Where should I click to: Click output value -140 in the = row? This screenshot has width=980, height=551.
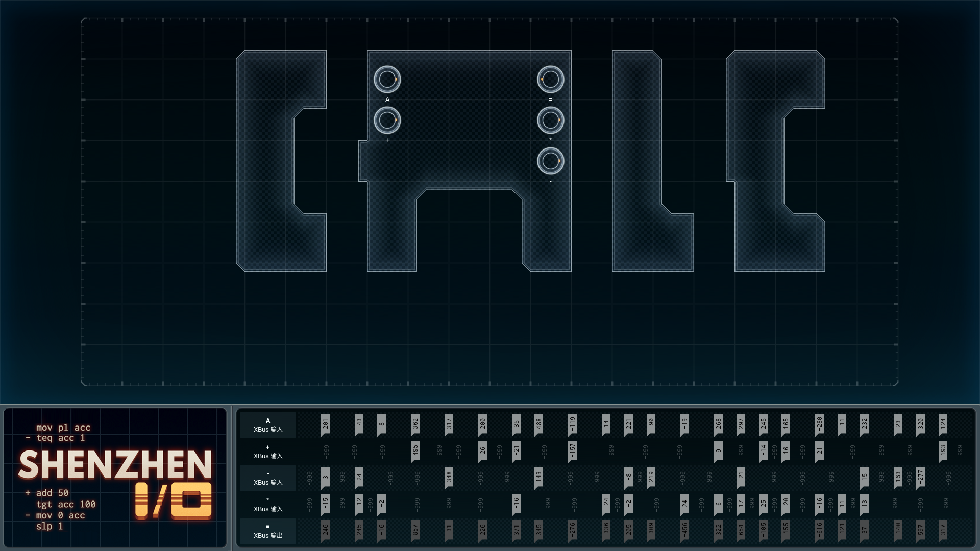(898, 530)
